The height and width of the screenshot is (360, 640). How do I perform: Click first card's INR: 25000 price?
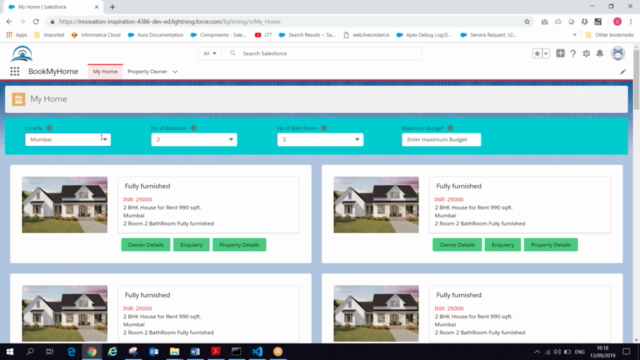pos(138,200)
